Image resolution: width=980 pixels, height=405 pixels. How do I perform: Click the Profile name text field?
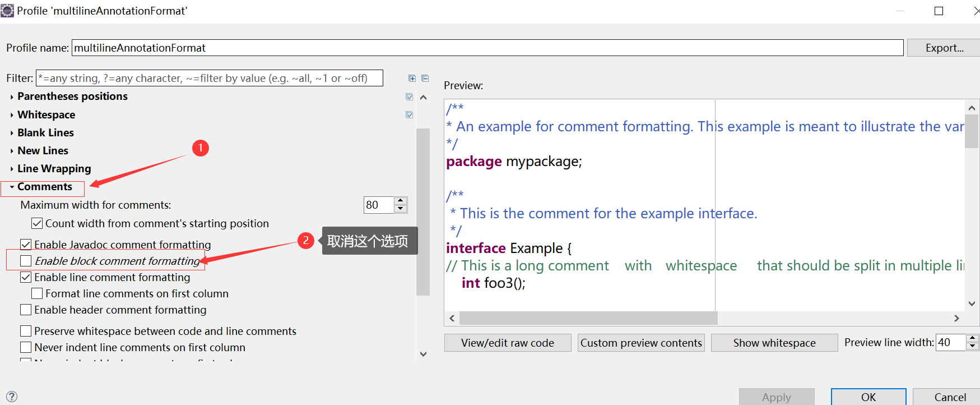click(x=487, y=48)
